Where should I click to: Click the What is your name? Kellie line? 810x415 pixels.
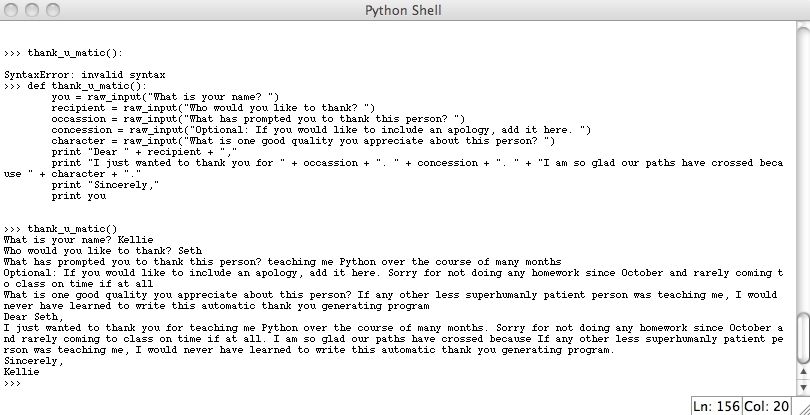tap(79, 240)
